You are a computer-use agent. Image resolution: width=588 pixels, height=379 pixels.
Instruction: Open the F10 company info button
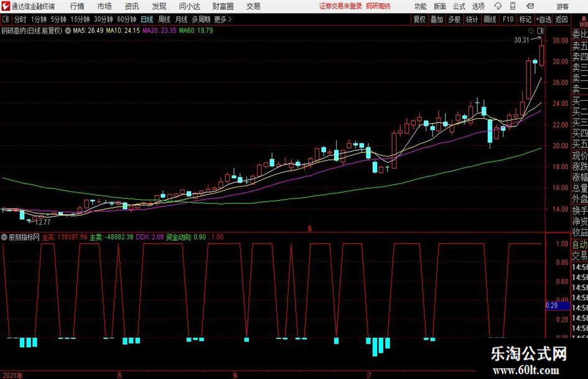point(508,19)
